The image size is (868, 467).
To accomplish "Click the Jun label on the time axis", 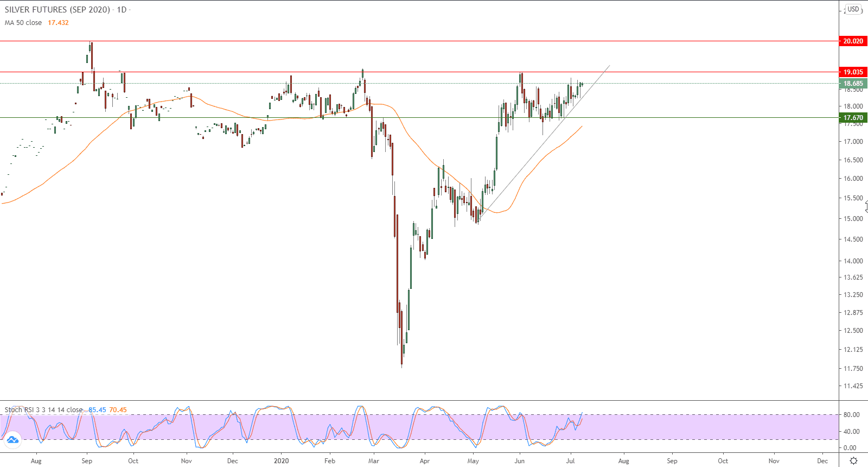I will click(x=520, y=461).
